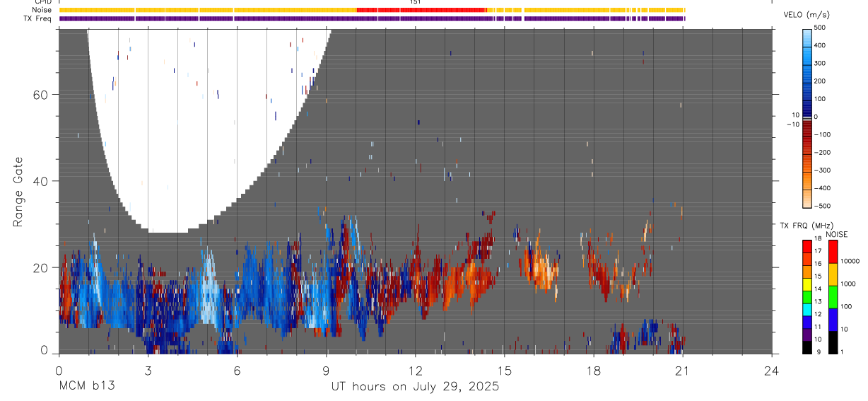Pick the green TX FRQ legend swatch
Viewport: 868px width, 401px height.
807,296
